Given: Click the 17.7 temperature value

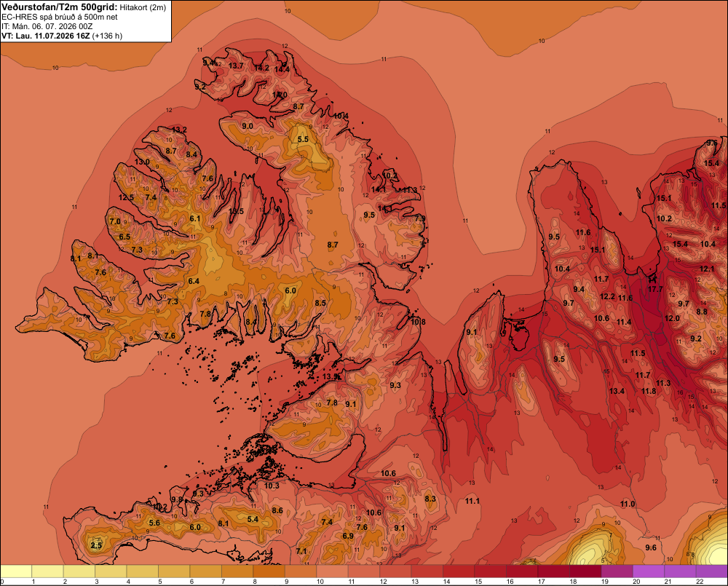Looking at the screenshot, I should [655, 289].
